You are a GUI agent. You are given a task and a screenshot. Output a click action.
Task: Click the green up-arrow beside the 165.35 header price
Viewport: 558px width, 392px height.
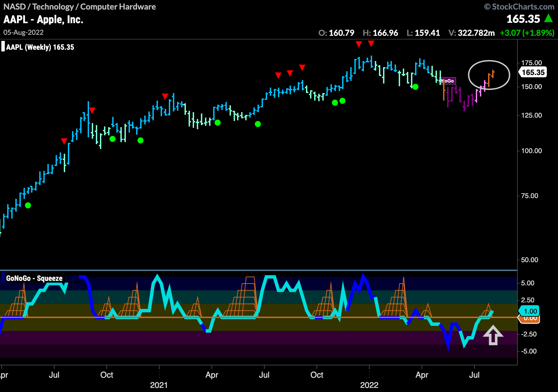(x=548, y=18)
